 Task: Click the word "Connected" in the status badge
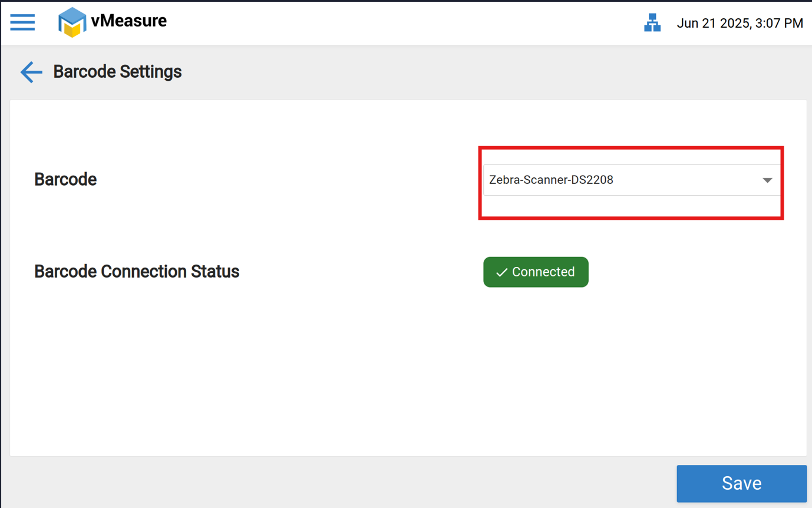[x=543, y=272]
